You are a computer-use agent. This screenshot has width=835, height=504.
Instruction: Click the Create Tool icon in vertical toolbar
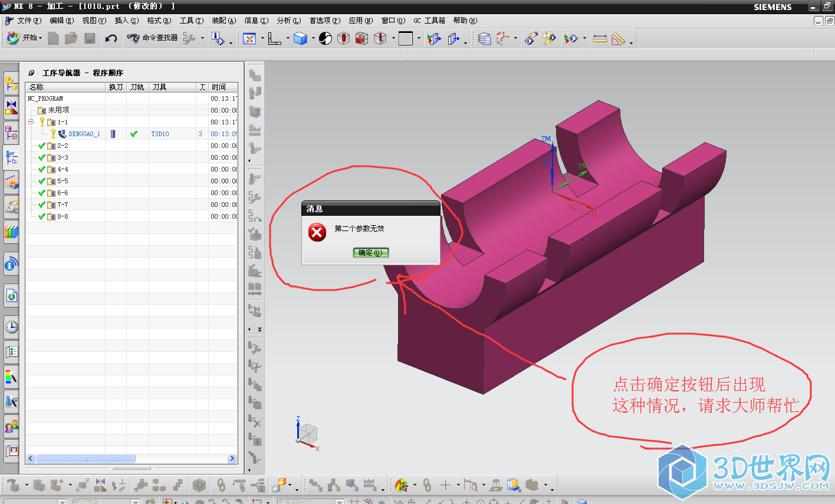pyautogui.click(x=255, y=93)
